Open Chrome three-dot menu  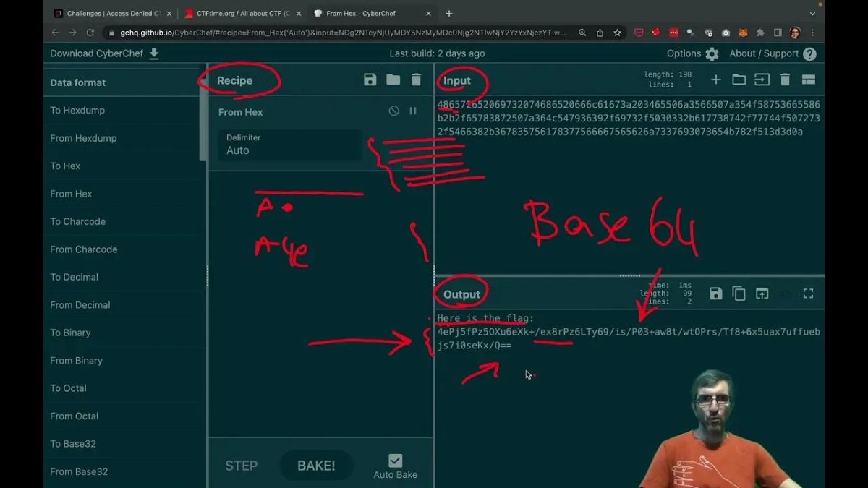[812, 33]
